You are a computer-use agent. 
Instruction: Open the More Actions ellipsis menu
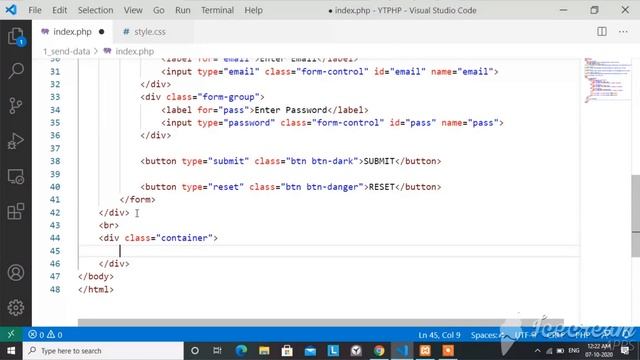click(x=623, y=31)
